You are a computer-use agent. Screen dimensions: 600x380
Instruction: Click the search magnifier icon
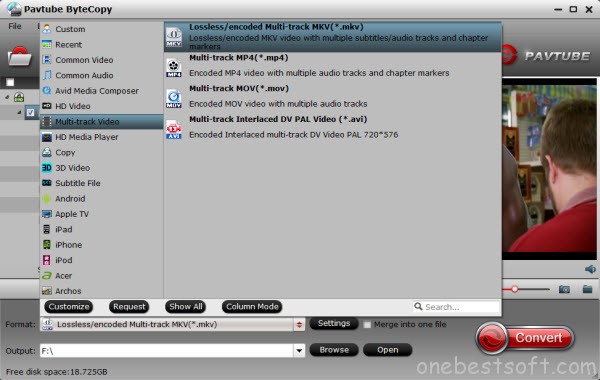pyautogui.click(x=418, y=307)
